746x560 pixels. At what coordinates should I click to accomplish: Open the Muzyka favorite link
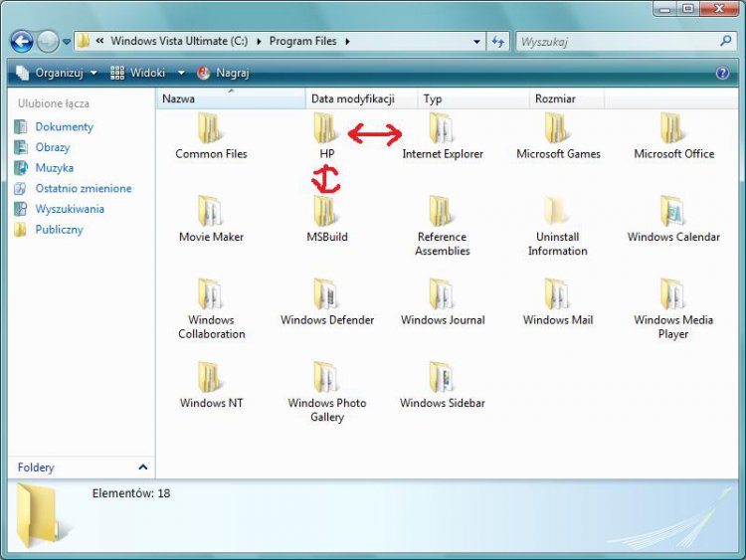point(55,168)
